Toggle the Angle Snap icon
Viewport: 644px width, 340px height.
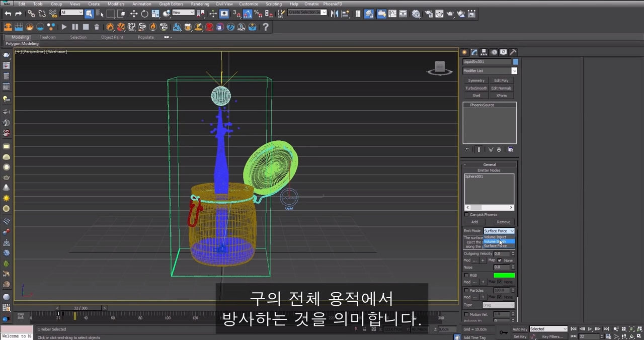pyautogui.click(x=247, y=14)
